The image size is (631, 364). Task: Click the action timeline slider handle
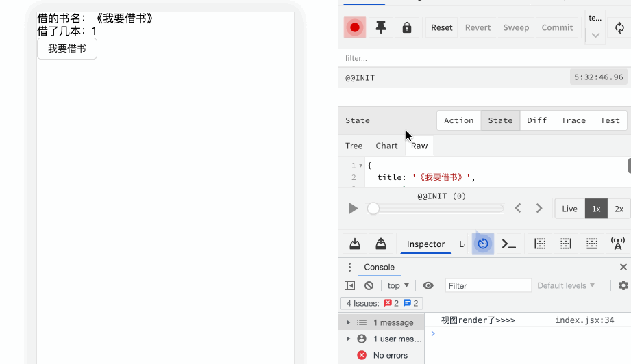tap(373, 209)
